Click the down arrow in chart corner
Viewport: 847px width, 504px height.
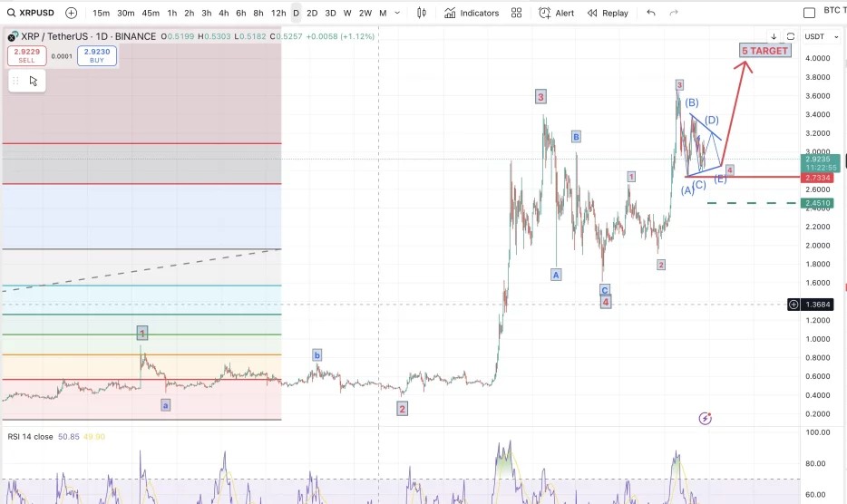click(x=774, y=36)
